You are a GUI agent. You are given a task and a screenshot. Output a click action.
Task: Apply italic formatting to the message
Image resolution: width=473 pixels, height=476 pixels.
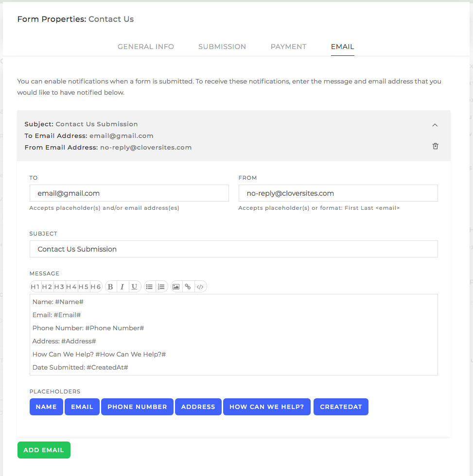[x=122, y=286]
